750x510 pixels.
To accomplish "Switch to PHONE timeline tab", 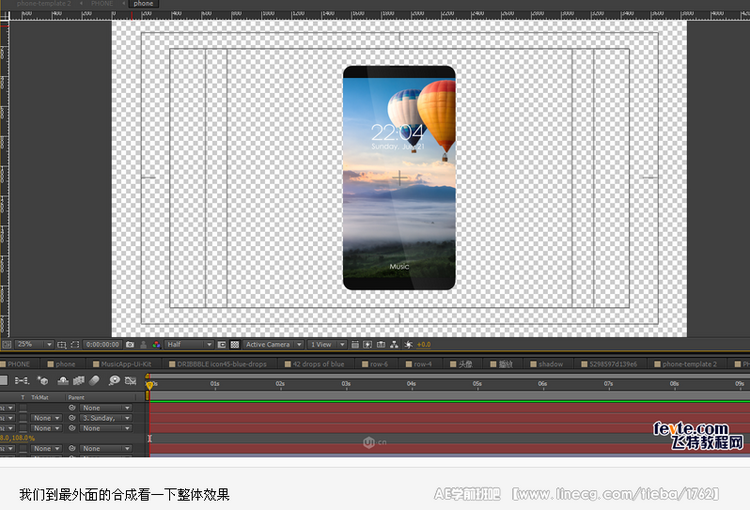I will pyautogui.click(x=19, y=364).
